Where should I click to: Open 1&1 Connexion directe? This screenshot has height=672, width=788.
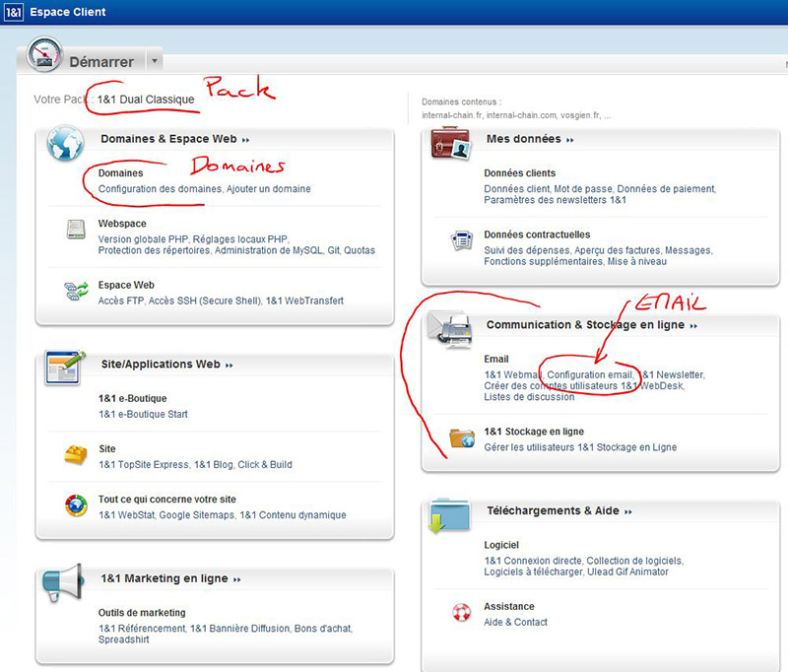[x=533, y=561]
